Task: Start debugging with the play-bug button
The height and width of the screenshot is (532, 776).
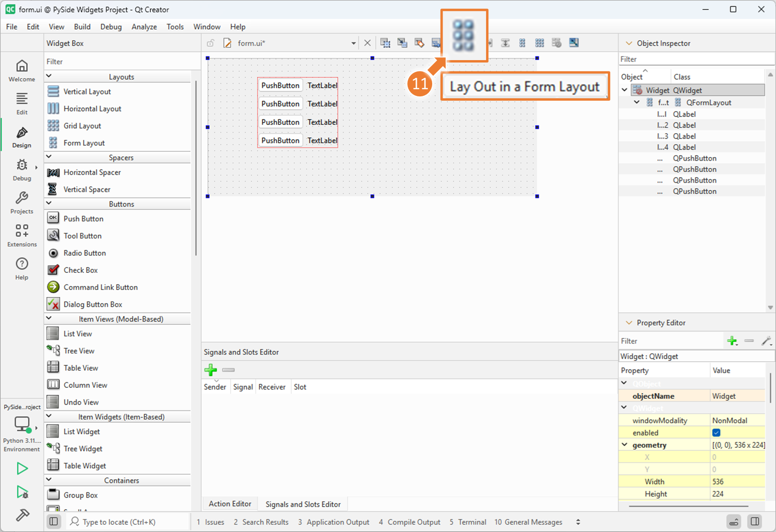Action: pos(22,492)
